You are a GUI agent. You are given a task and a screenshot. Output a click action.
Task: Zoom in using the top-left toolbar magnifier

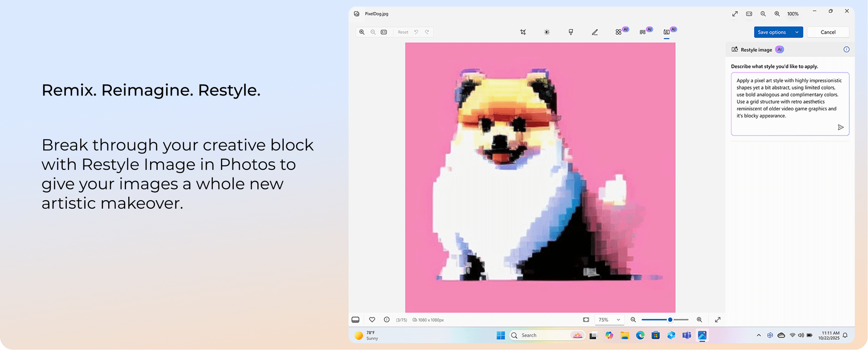click(x=362, y=32)
